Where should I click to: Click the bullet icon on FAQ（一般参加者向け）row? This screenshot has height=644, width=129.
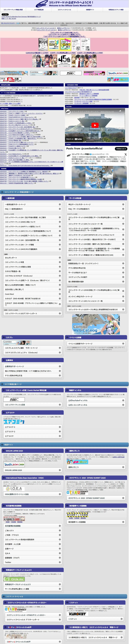[x=60, y=209]
